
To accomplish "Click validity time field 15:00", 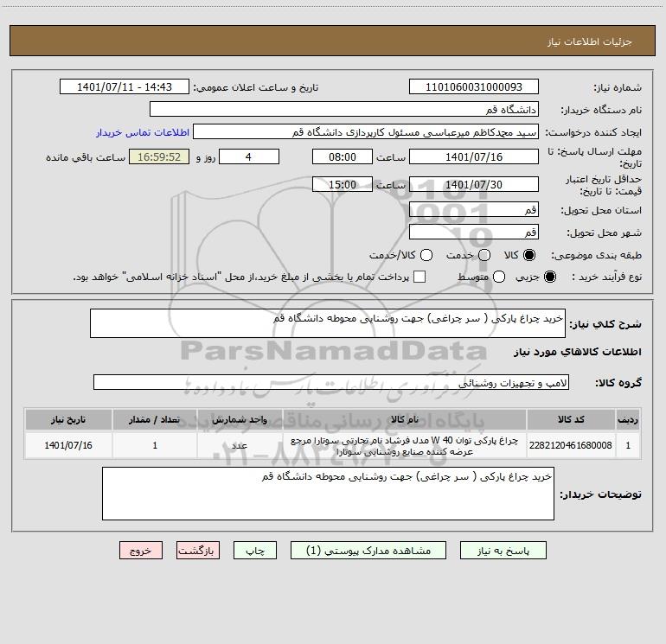I will (343, 185).
